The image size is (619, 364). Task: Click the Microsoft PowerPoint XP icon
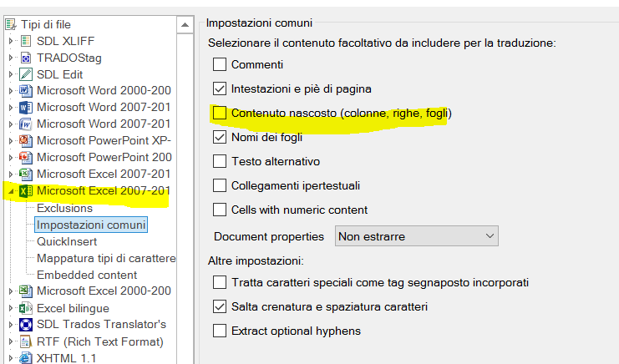pyautogui.click(x=26, y=140)
